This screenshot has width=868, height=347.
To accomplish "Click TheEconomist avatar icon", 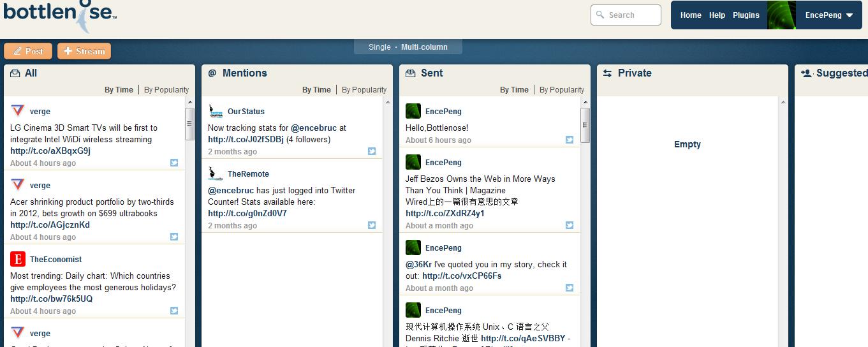I will coord(18,259).
